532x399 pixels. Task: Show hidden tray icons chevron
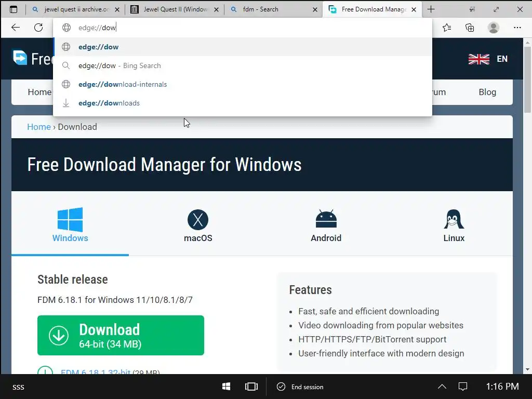[x=442, y=387]
